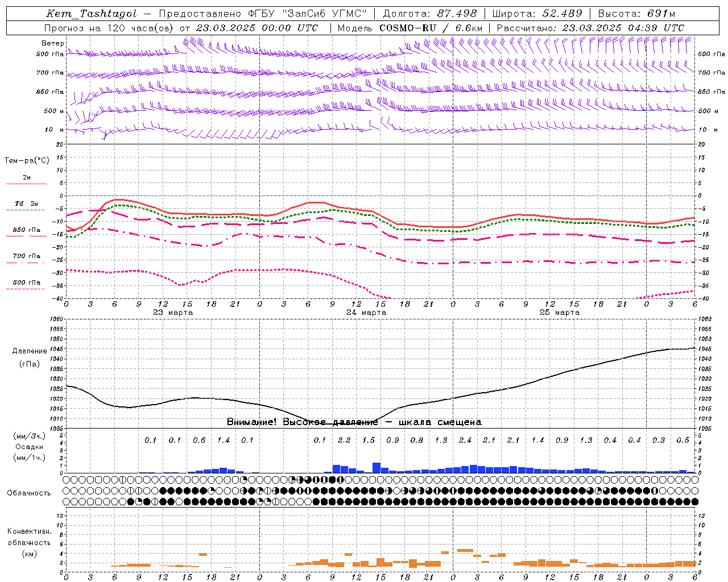Click the Конвективн. convective cloud label

pos(29,531)
